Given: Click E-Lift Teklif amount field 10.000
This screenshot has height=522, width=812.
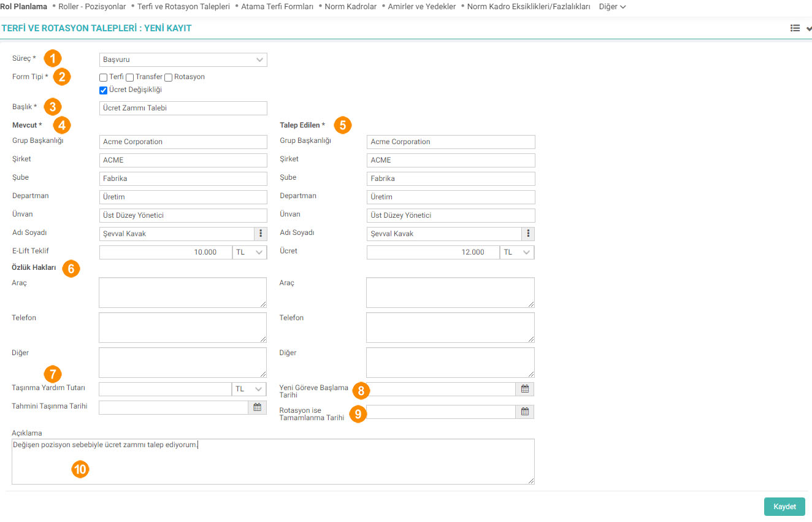Looking at the screenshot, I should tap(166, 252).
